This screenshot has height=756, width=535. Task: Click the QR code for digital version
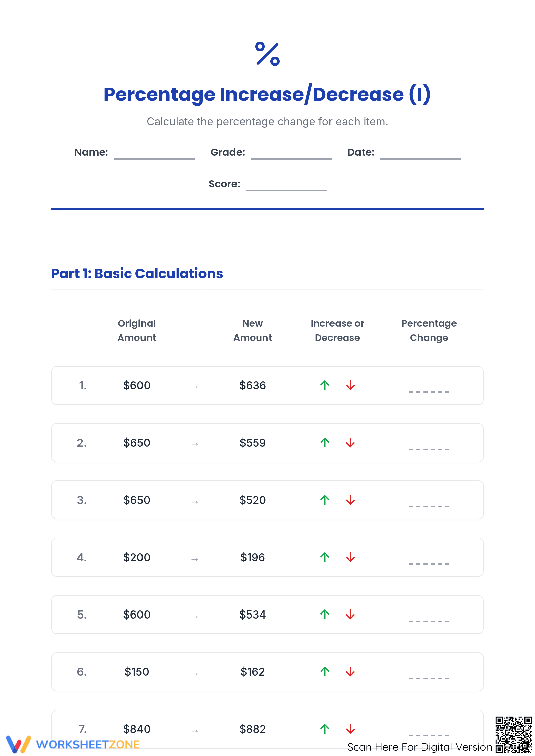(513, 734)
